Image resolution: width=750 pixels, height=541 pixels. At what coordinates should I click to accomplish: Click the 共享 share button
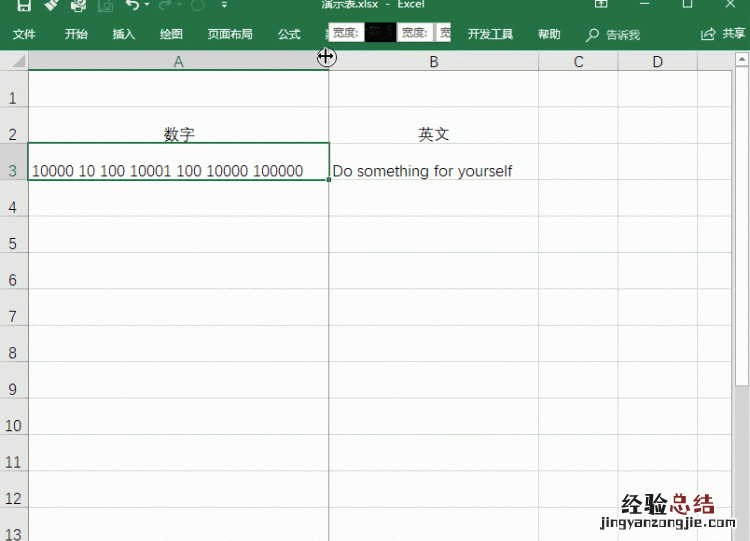[723, 33]
